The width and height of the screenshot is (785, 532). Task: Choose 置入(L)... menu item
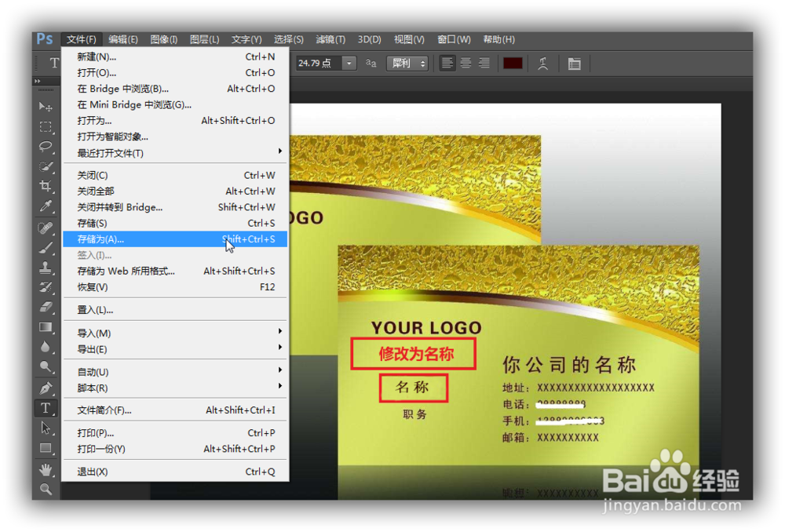pos(175,310)
